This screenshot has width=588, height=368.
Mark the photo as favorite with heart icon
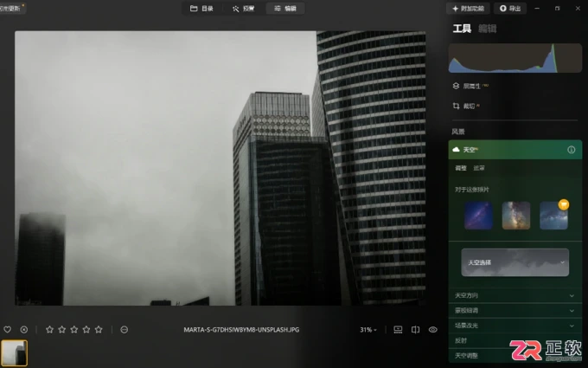[8, 330]
